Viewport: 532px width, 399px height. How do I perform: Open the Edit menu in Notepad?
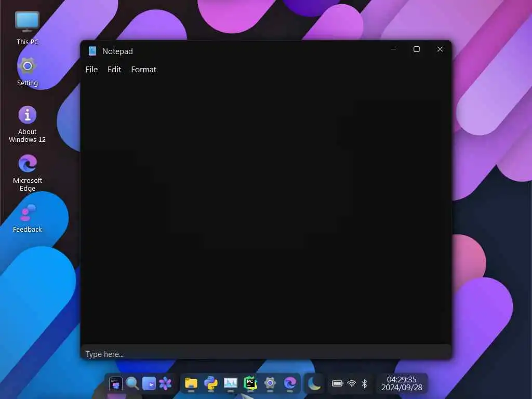(x=114, y=69)
